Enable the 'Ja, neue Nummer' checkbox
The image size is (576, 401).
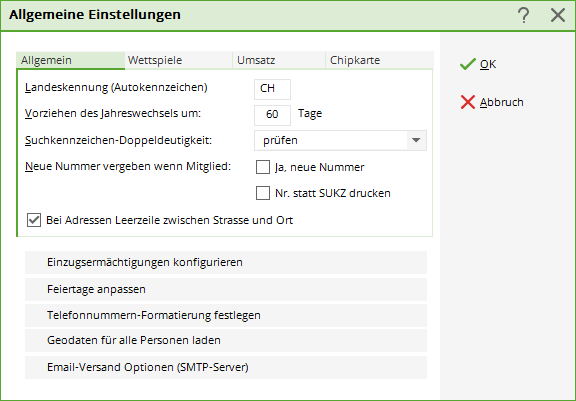(263, 167)
